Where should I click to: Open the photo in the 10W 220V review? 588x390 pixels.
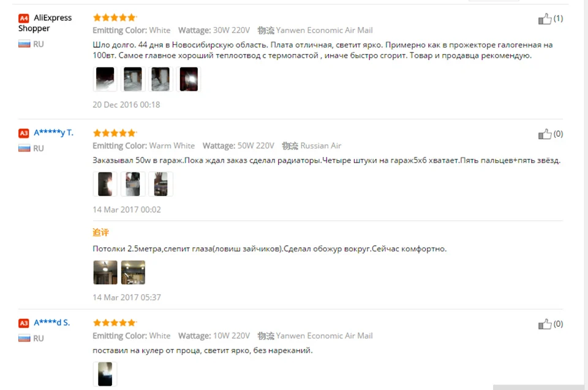click(x=105, y=374)
